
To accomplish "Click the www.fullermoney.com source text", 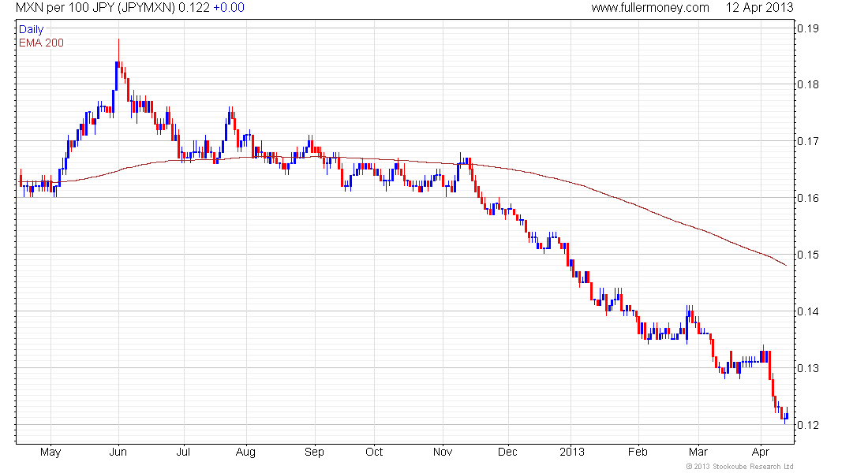I will click(x=650, y=8).
